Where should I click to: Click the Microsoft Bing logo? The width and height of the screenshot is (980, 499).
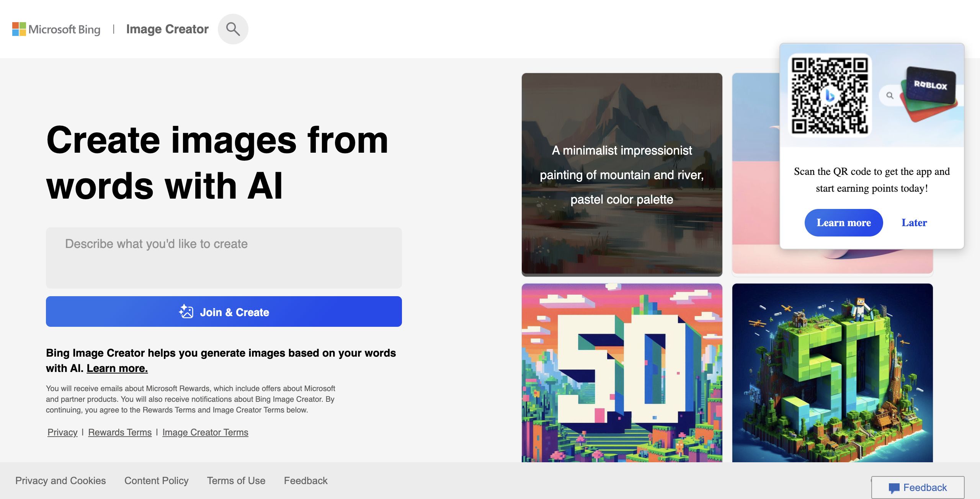click(56, 29)
